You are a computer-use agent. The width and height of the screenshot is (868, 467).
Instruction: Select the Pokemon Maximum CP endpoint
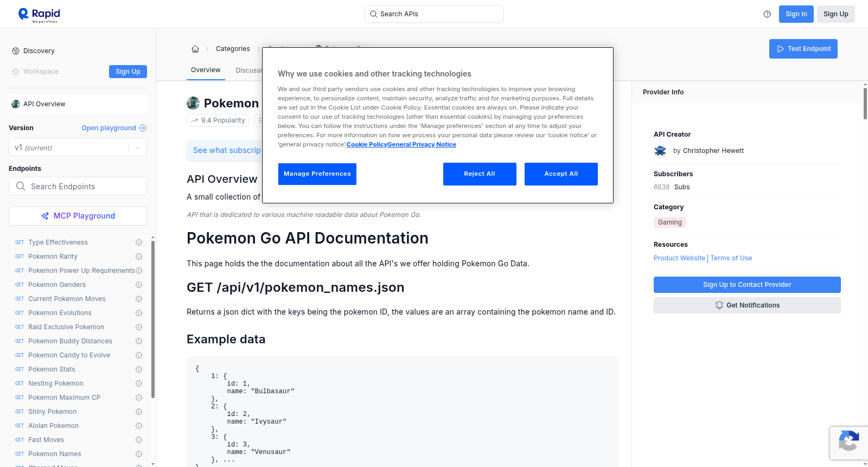coord(64,398)
